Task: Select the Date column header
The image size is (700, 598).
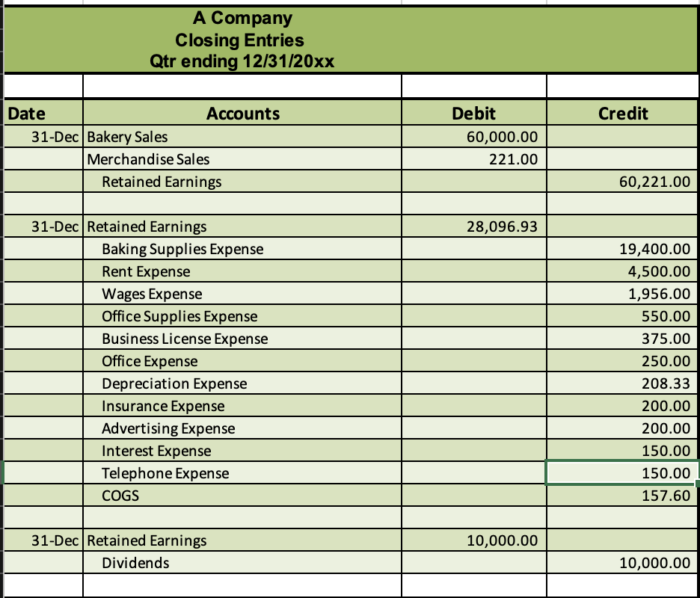Action: pos(25,113)
